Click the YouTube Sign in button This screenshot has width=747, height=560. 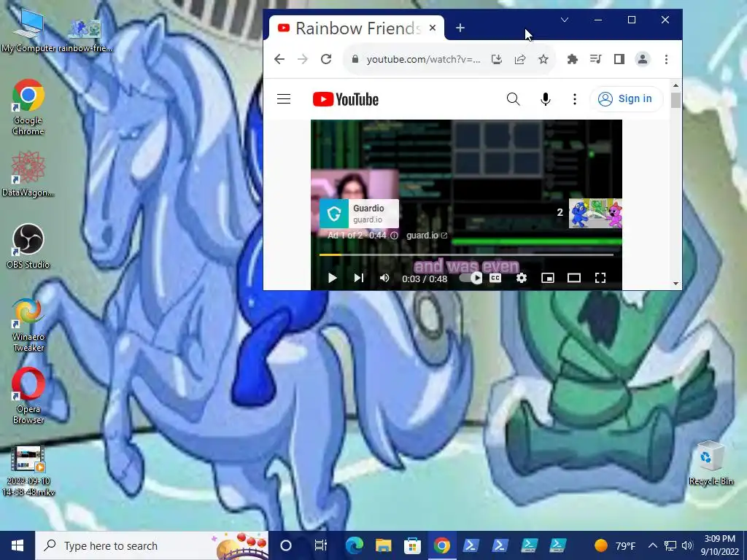(626, 98)
